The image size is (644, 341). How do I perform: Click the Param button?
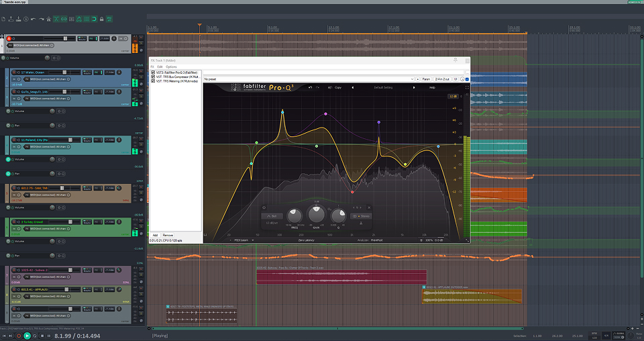(x=427, y=79)
